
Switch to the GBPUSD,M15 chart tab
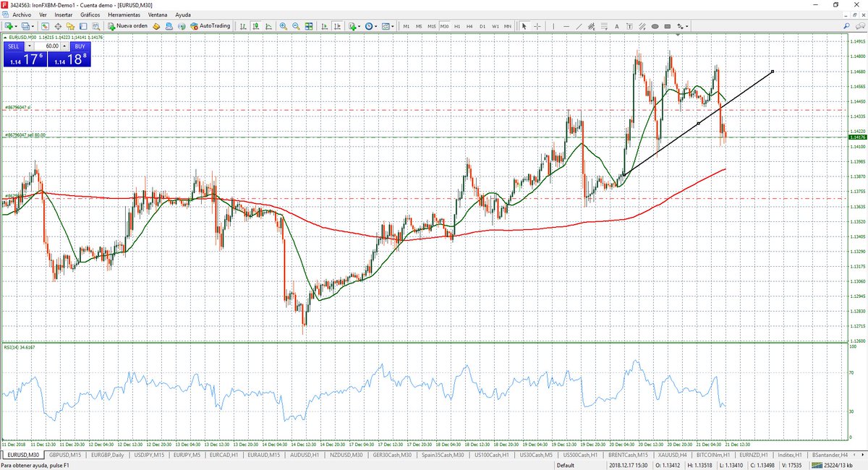pyautogui.click(x=66, y=456)
